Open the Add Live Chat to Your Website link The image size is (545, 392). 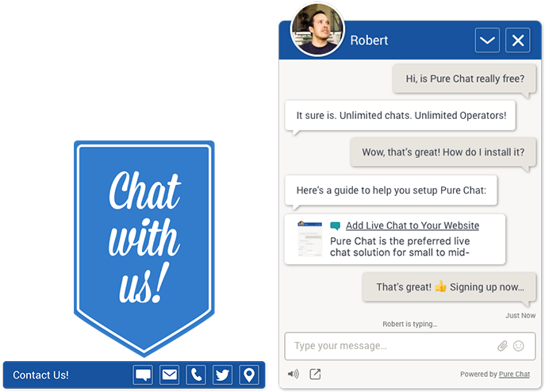tap(413, 225)
